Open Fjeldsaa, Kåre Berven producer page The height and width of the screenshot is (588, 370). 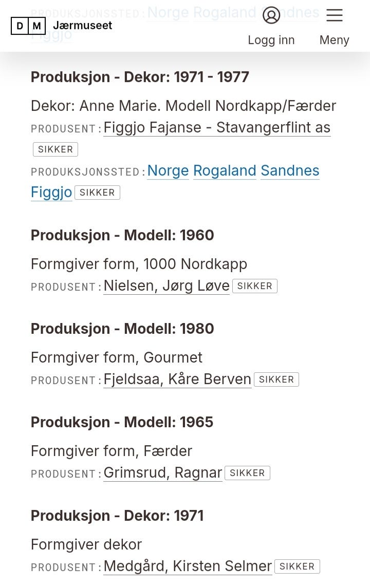coord(177,379)
